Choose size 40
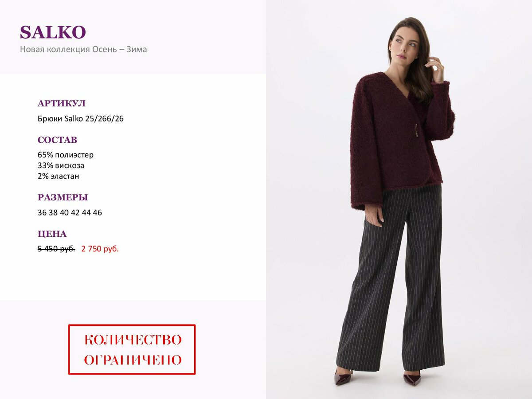Viewport: 532px width, 399px height. [x=64, y=213]
